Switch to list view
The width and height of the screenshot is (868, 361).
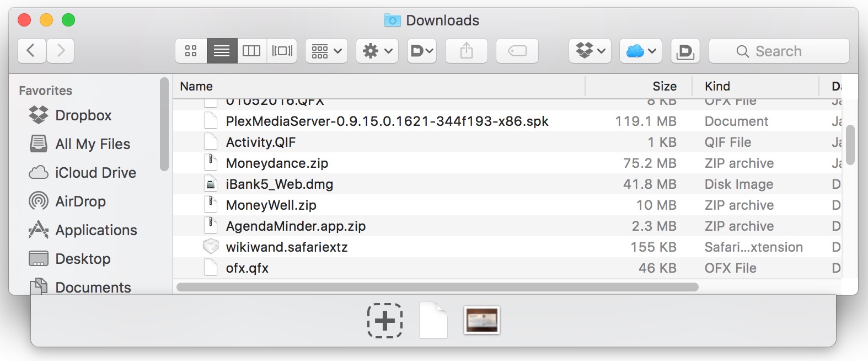pyautogui.click(x=222, y=51)
